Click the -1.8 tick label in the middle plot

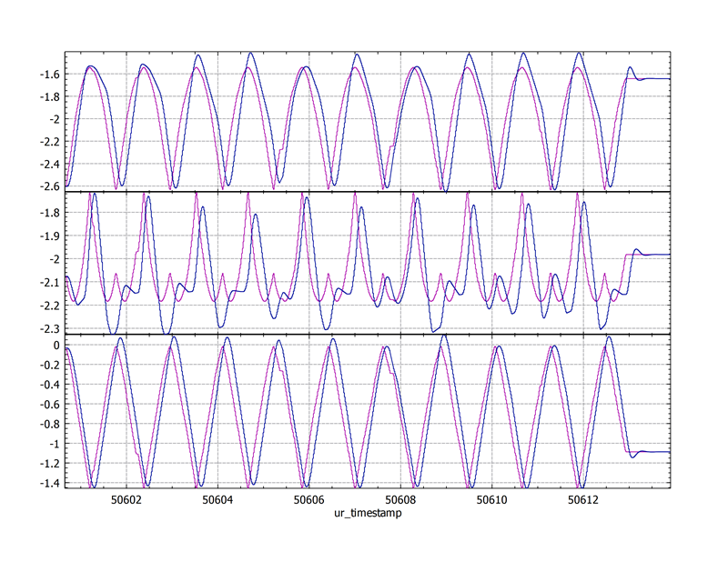50,213
